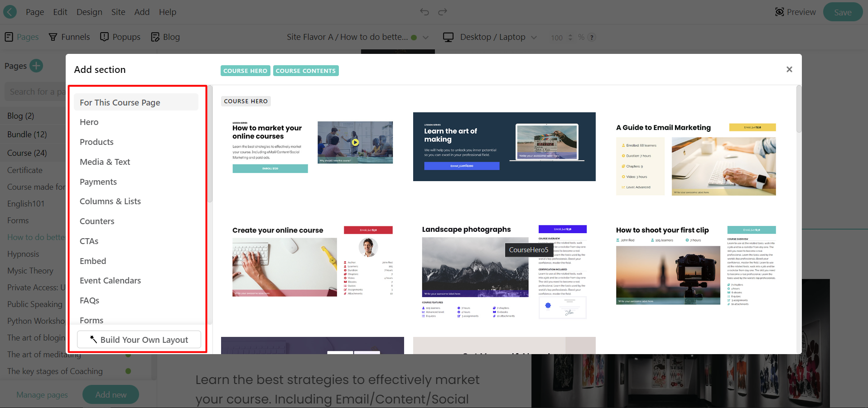The width and height of the screenshot is (868, 408).
Task: Toggle the COURSE CONTENTS filter chip
Action: [x=306, y=71]
